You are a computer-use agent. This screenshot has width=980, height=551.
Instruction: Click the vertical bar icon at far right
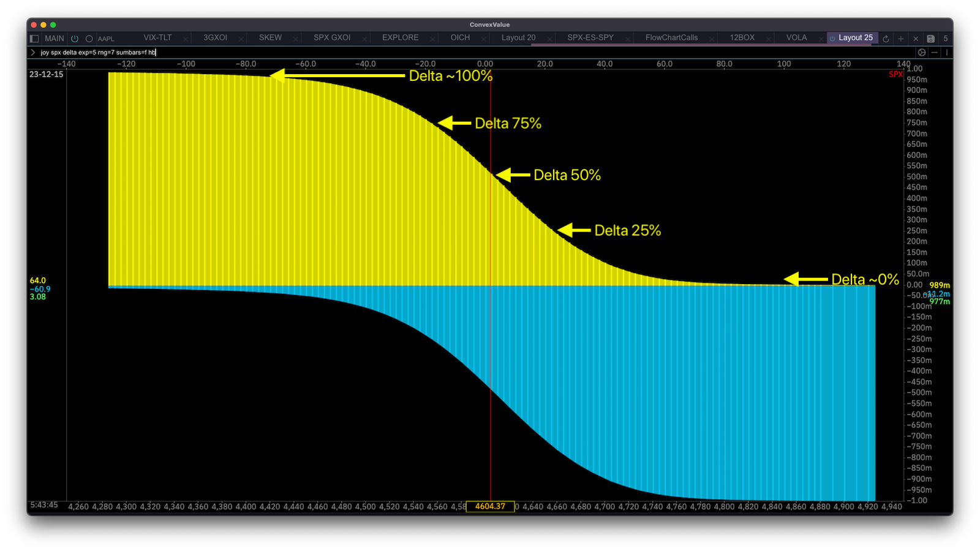click(x=946, y=53)
